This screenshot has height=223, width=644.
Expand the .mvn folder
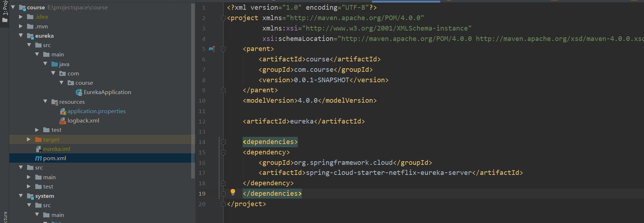pos(21,26)
